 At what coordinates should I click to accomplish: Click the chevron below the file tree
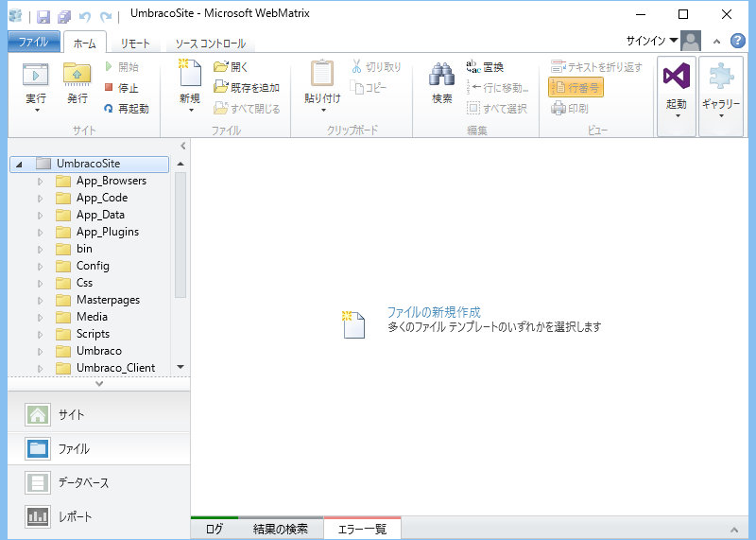(x=99, y=384)
